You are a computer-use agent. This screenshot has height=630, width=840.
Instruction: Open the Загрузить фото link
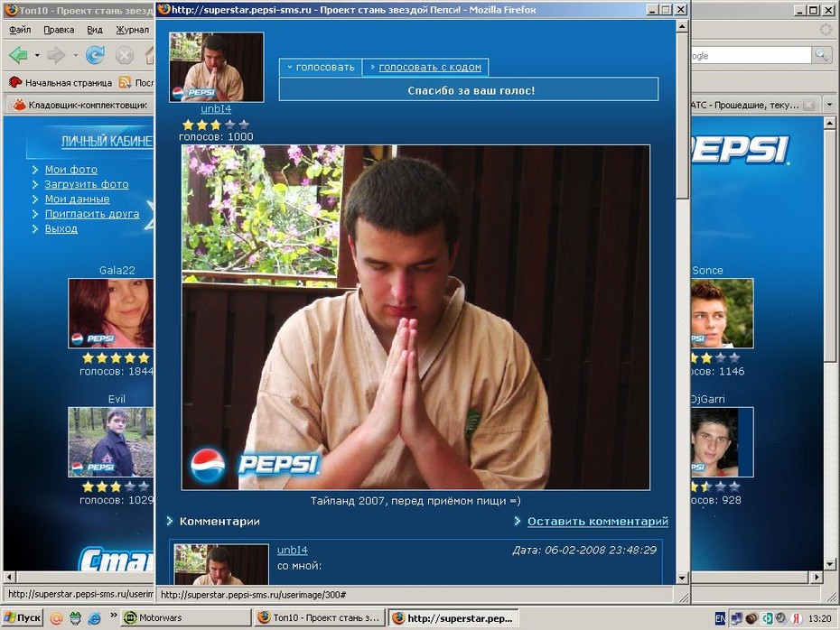point(86,184)
